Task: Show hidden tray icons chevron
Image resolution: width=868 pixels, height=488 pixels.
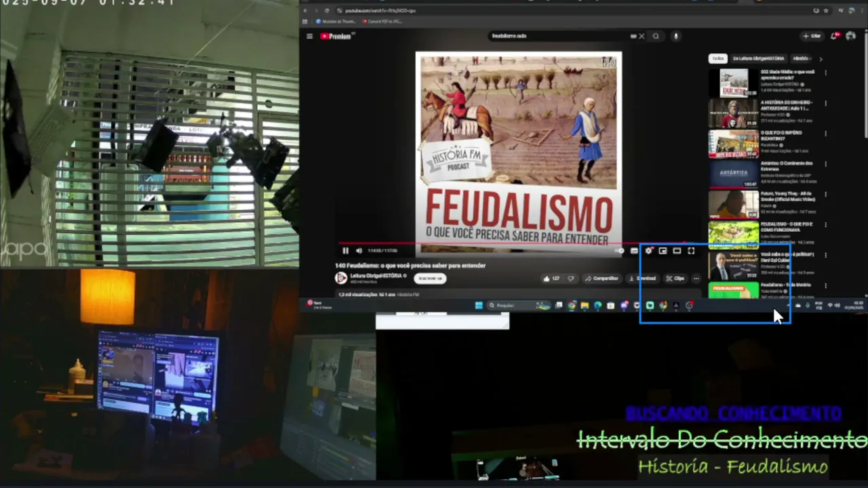Action: tap(788, 306)
